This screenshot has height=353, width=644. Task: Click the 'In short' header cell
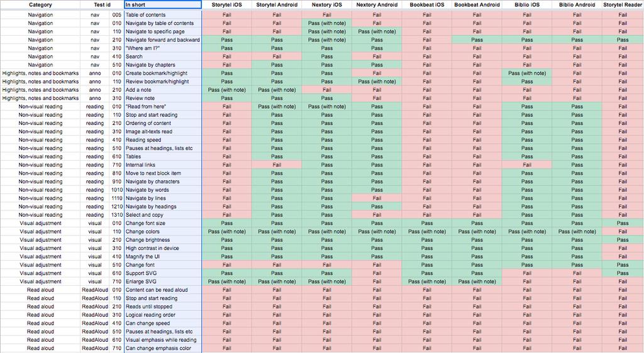[x=163, y=5]
